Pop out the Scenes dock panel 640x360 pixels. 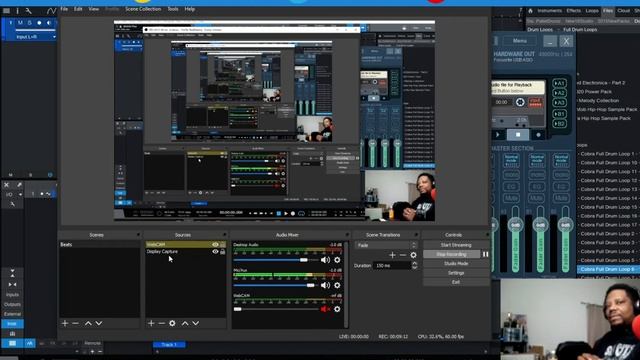coord(138,235)
